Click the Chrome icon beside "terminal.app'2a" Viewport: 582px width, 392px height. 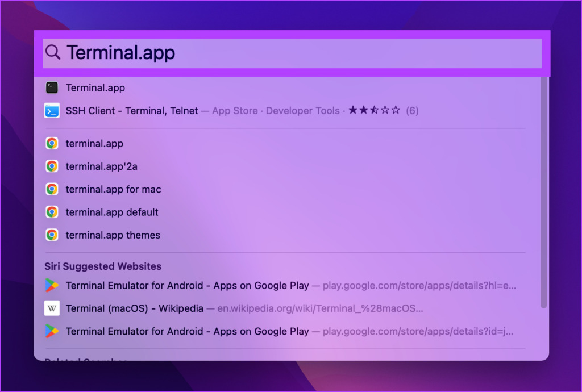(x=52, y=166)
